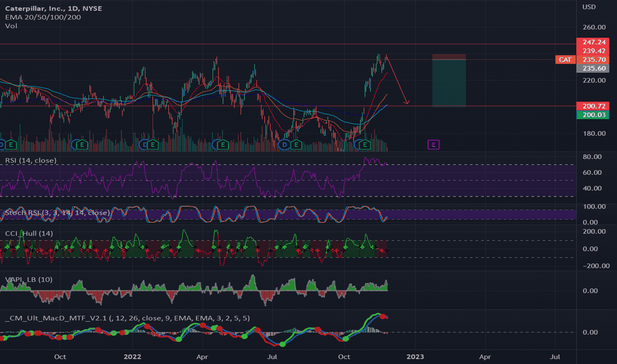The image size is (617, 364).
Task: Click the Apr label following 2023 on the time axis
Action: (485, 357)
